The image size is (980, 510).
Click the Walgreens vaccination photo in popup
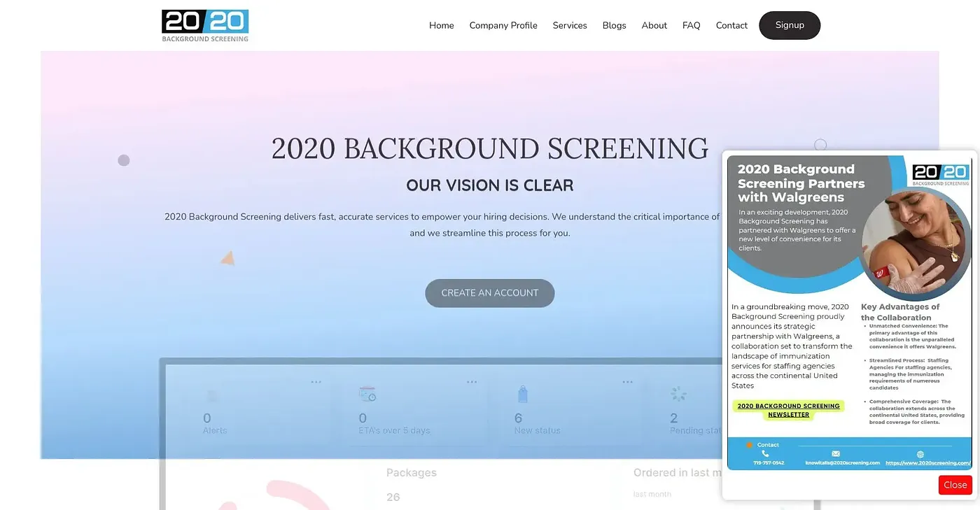click(916, 244)
